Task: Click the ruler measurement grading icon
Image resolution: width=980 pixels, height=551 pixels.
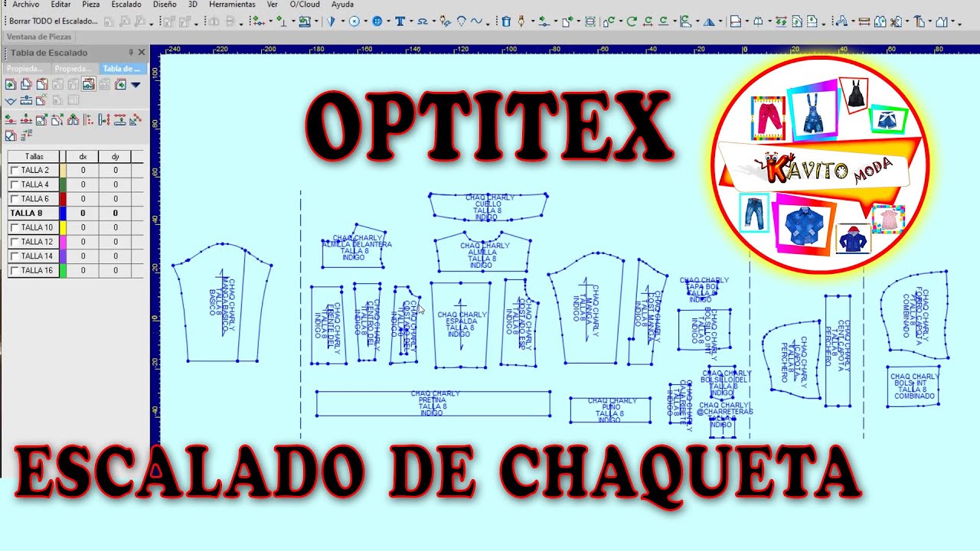Action: tap(26, 100)
